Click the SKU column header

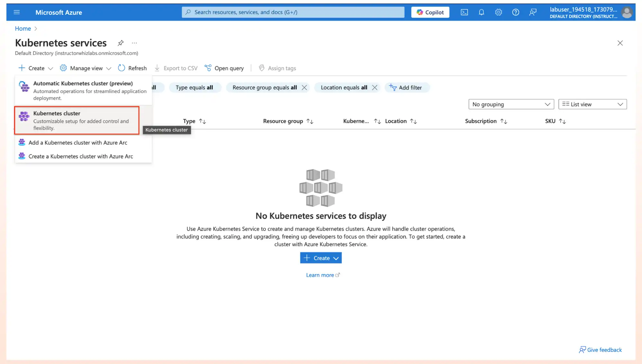pyautogui.click(x=550, y=121)
